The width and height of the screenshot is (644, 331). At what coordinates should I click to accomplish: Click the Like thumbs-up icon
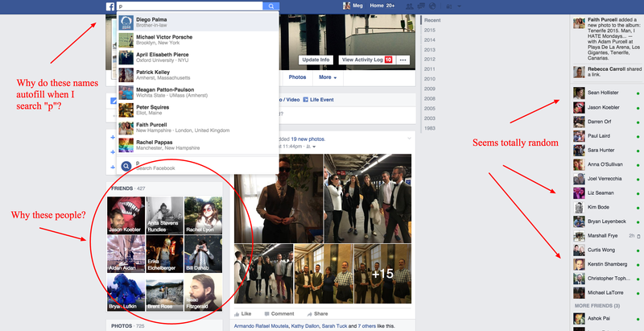(237, 314)
